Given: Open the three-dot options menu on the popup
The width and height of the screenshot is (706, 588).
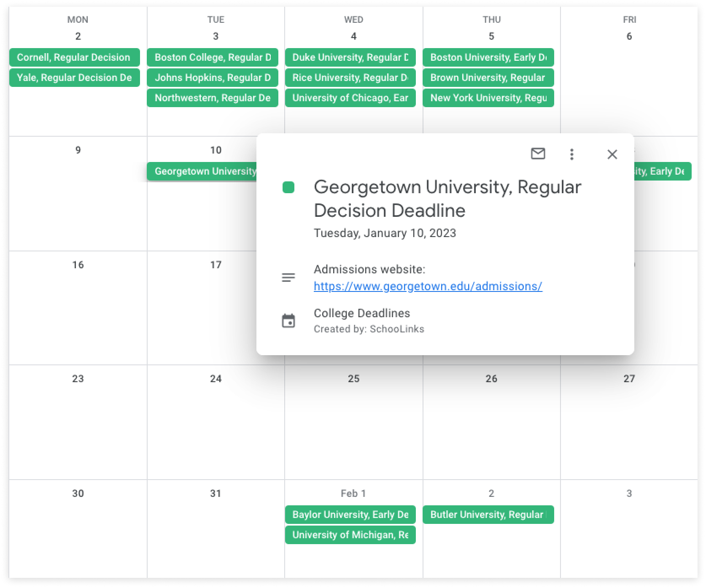Looking at the screenshot, I should (572, 154).
